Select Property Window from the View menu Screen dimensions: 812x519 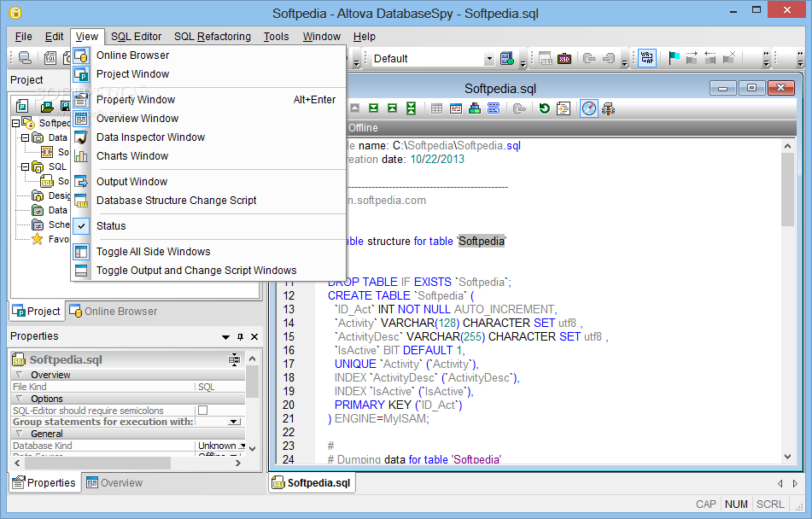[208, 100]
